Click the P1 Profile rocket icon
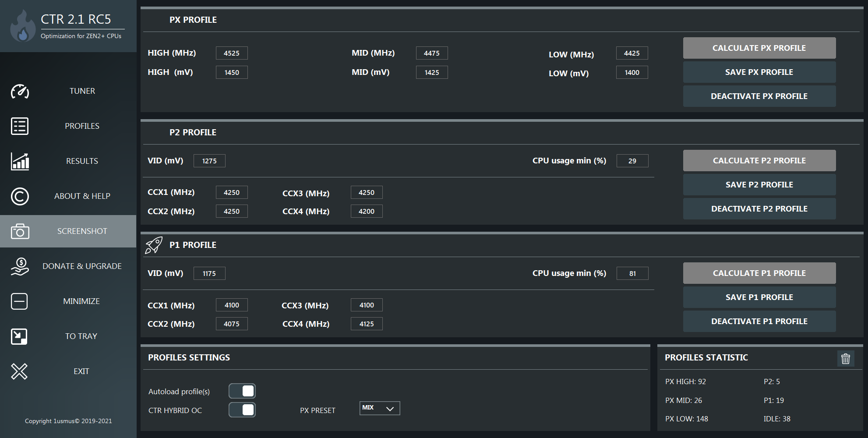The height and width of the screenshot is (438, 868). [154, 245]
